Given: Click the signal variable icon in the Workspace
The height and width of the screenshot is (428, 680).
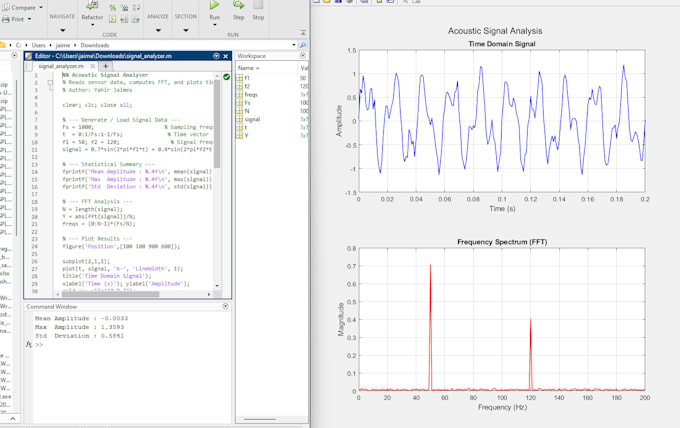Looking at the screenshot, I should 239,119.
